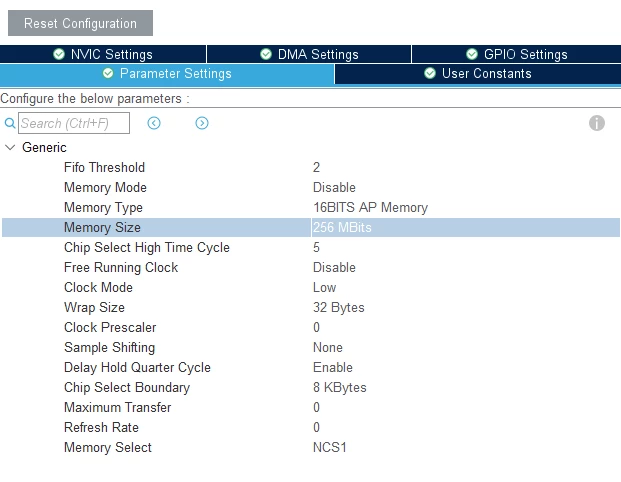Select the Refresh Rate parameter label
The image size is (621, 482).
[101, 427]
